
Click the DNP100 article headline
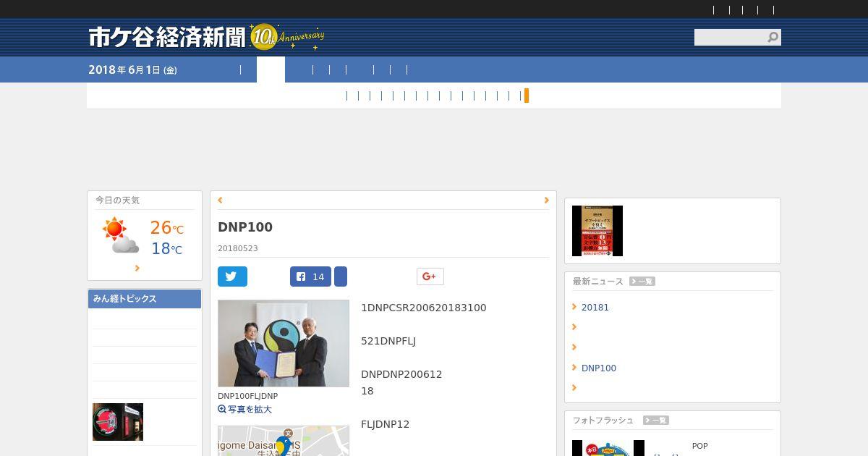click(245, 227)
